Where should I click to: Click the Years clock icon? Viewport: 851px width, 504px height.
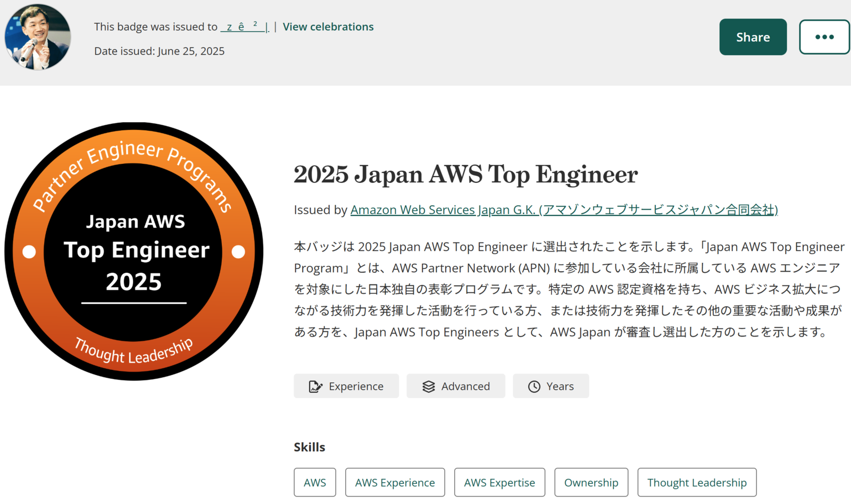[x=534, y=387]
